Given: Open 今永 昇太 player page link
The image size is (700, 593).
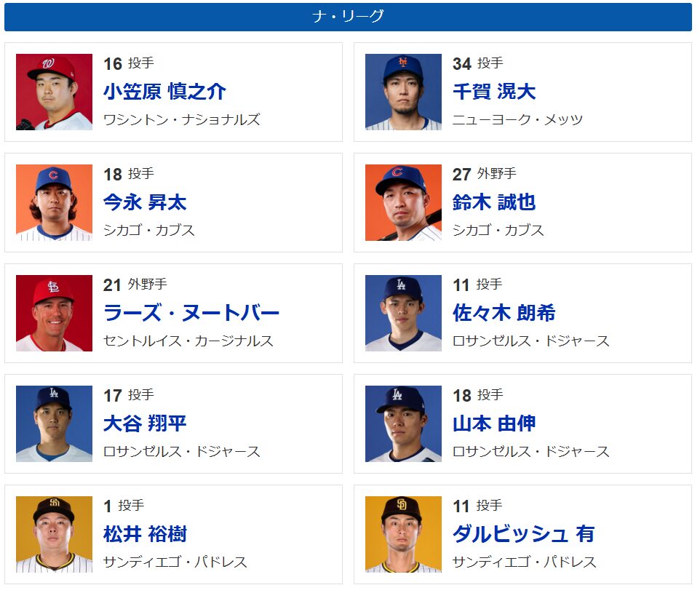Looking at the screenshot, I should [x=145, y=202].
